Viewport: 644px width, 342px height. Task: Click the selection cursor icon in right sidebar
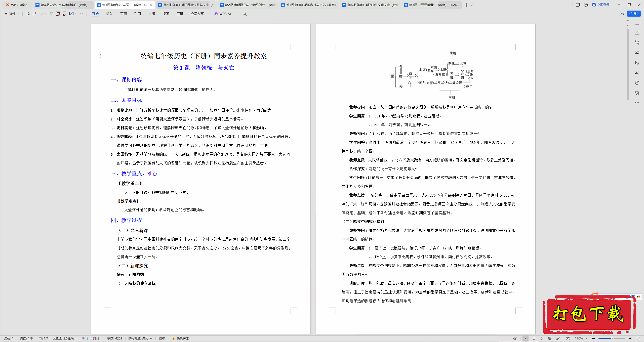tap(637, 42)
